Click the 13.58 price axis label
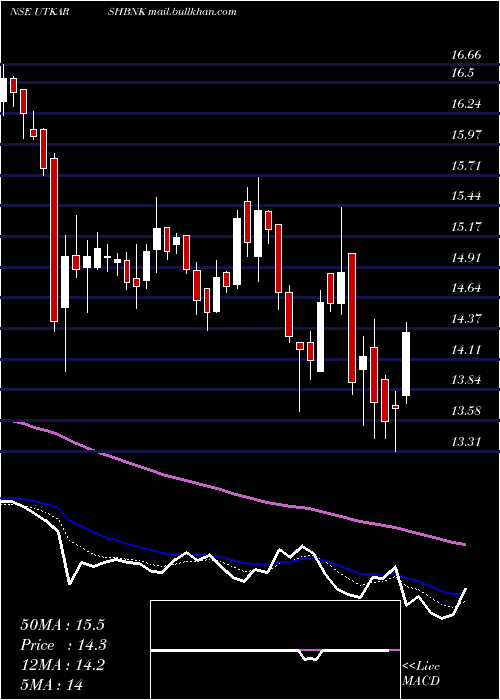 click(x=466, y=411)
